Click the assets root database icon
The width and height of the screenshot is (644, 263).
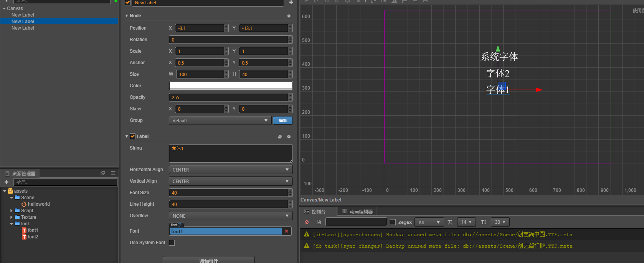10,191
